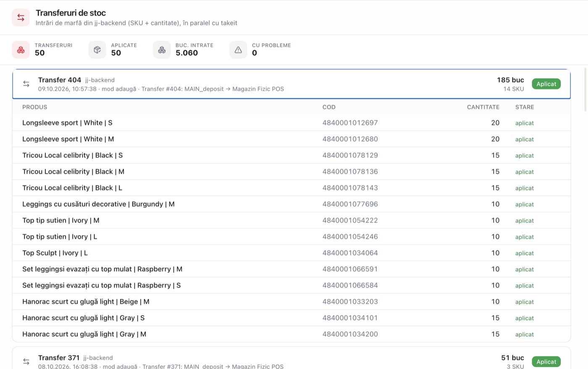Click the Transfer 404 swap arrows icon
This screenshot has height=369, width=588.
(26, 84)
